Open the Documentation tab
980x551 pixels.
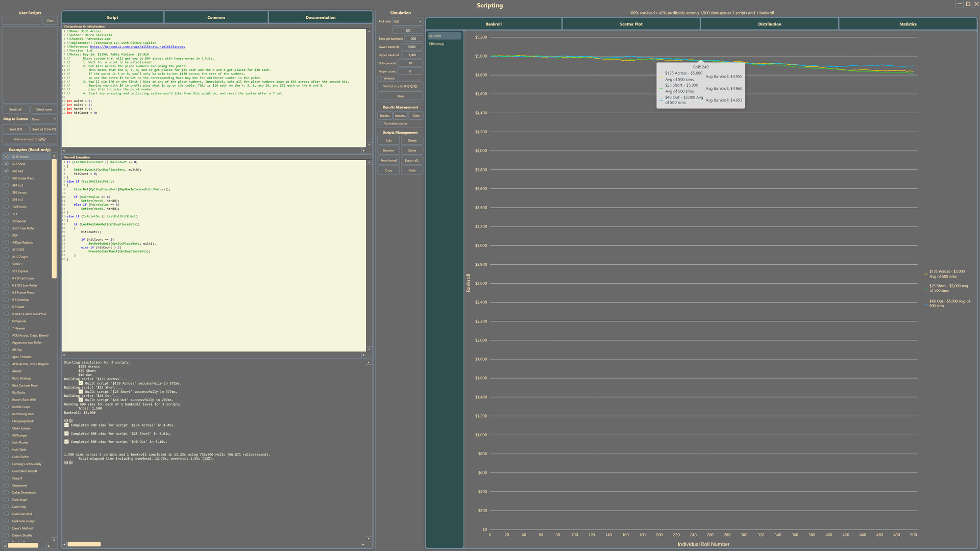pyautogui.click(x=320, y=17)
